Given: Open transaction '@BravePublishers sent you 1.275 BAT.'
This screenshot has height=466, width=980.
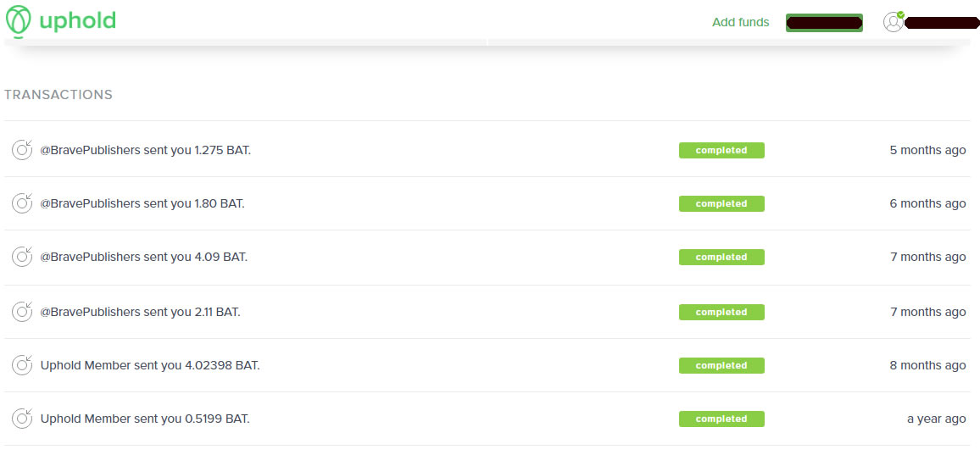Looking at the screenshot, I should (x=146, y=151).
